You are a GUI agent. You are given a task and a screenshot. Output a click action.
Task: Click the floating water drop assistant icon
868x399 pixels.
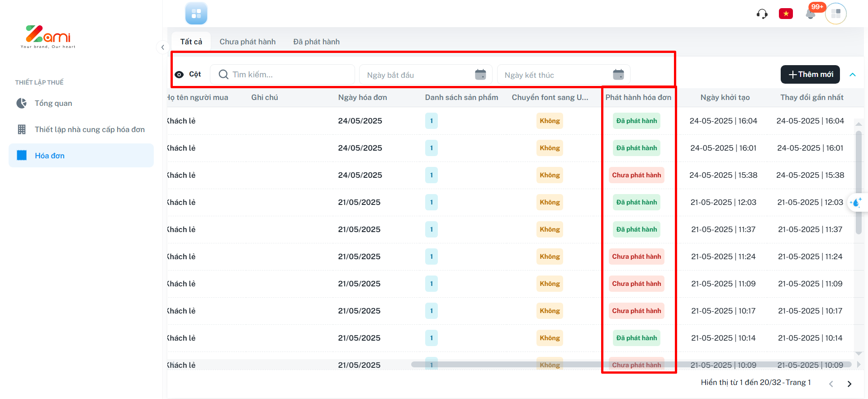tap(856, 203)
